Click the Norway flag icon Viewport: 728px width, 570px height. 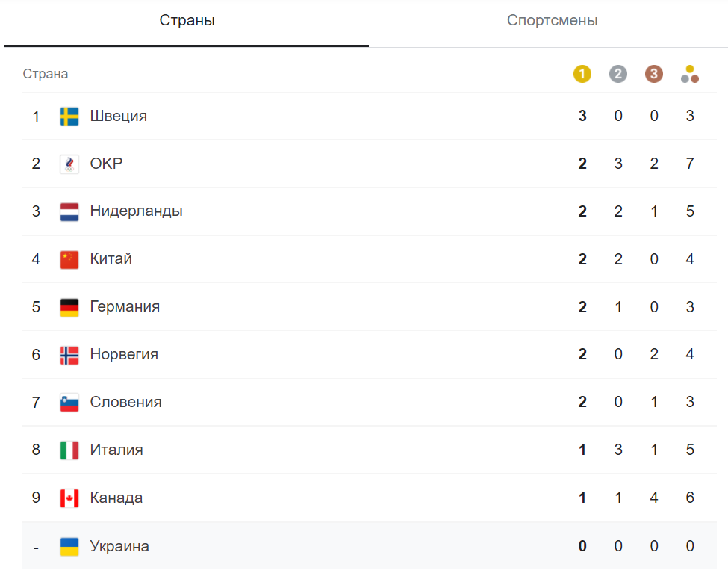coord(69,356)
